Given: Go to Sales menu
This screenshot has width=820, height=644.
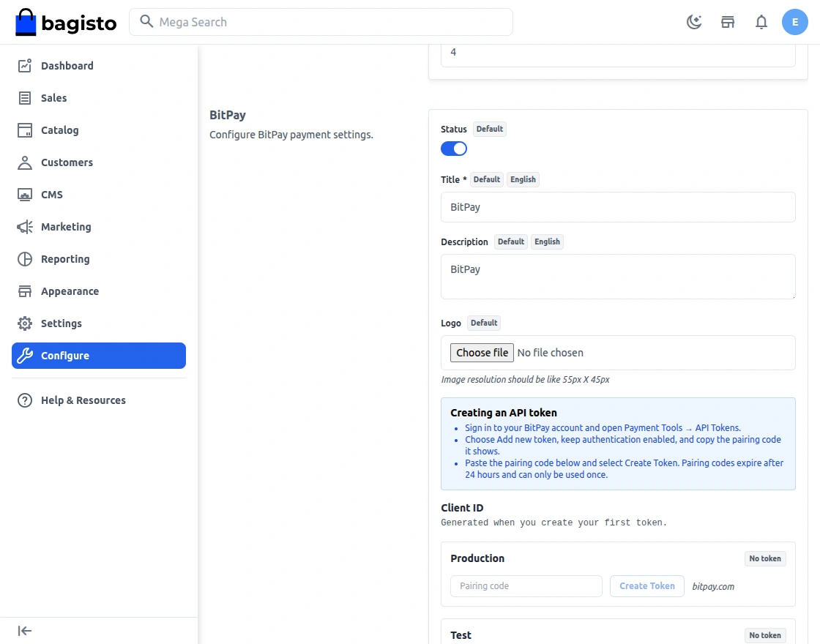Looking at the screenshot, I should [x=99, y=98].
